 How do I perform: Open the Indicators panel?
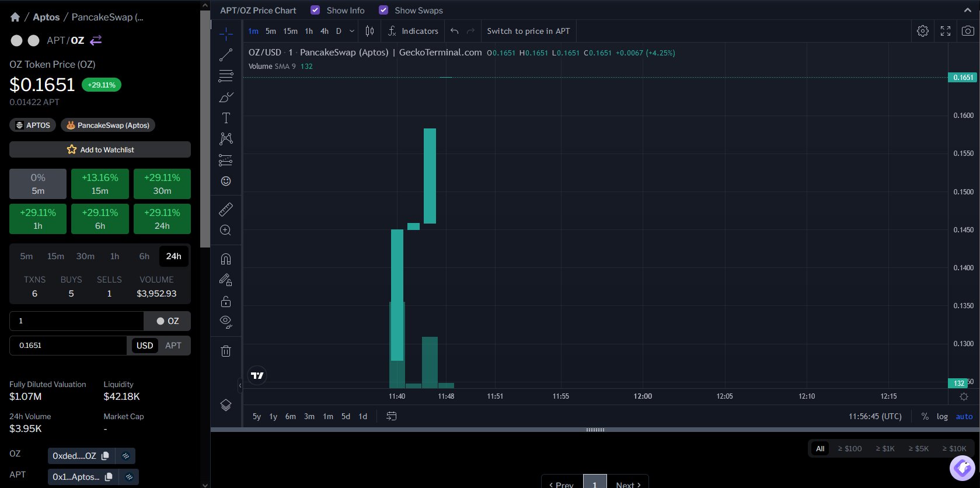click(413, 31)
